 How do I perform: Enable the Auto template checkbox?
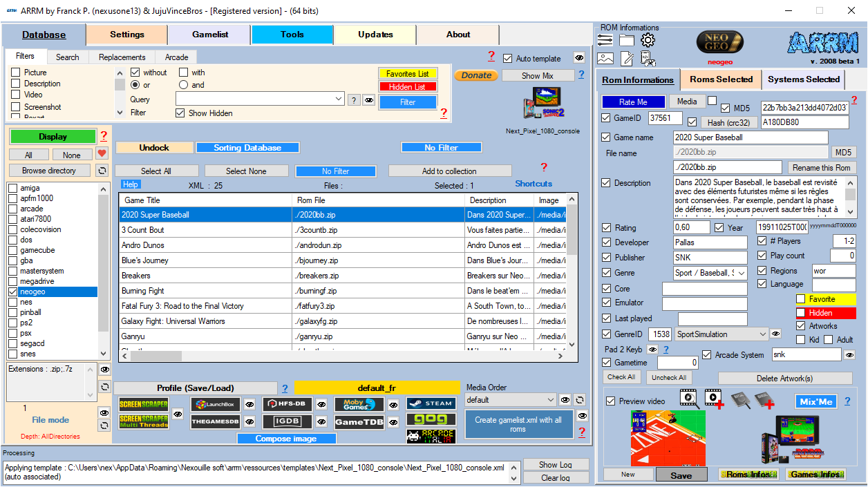pos(508,59)
